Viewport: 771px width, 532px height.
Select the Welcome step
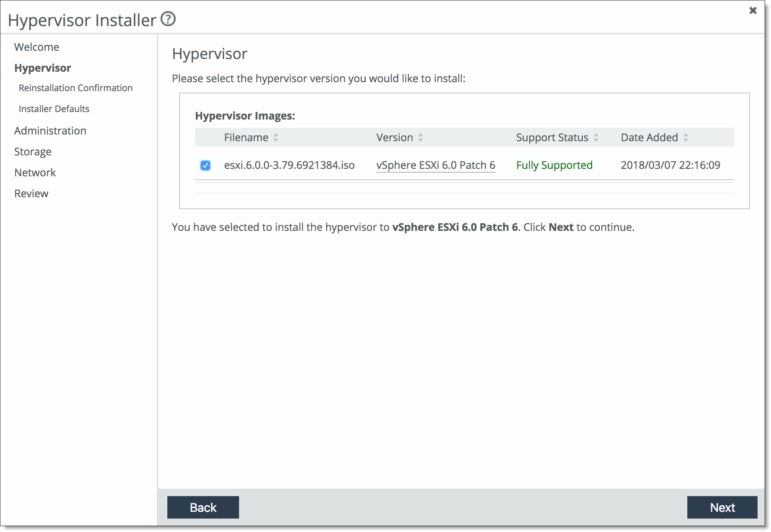(36, 47)
